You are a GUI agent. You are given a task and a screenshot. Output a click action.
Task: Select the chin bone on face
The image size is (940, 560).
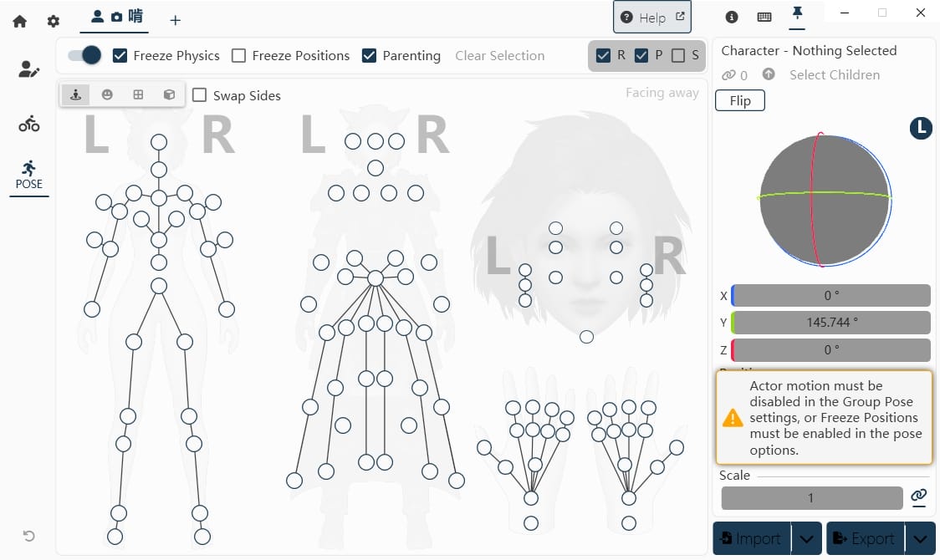coord(587,337)
